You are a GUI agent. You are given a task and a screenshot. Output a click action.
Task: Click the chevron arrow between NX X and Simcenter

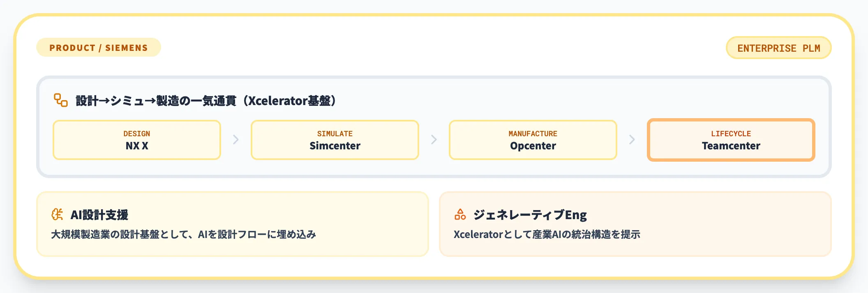pos(236,140)
